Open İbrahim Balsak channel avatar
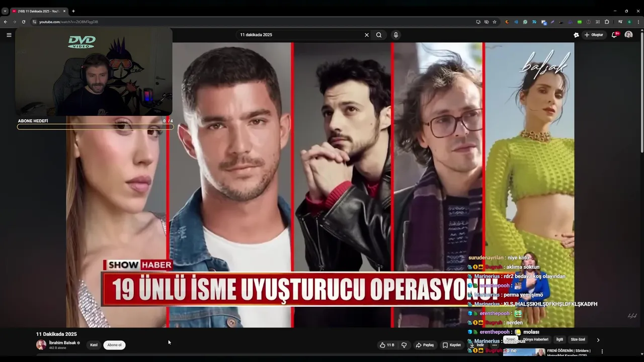The image size is (644, 362). (41, 345)
